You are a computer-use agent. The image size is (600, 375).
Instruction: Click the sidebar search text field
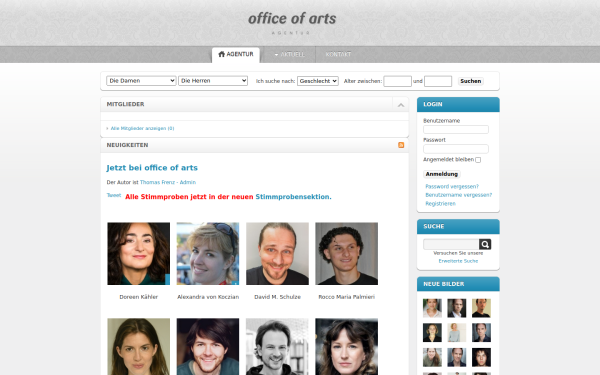coord(451,244)
